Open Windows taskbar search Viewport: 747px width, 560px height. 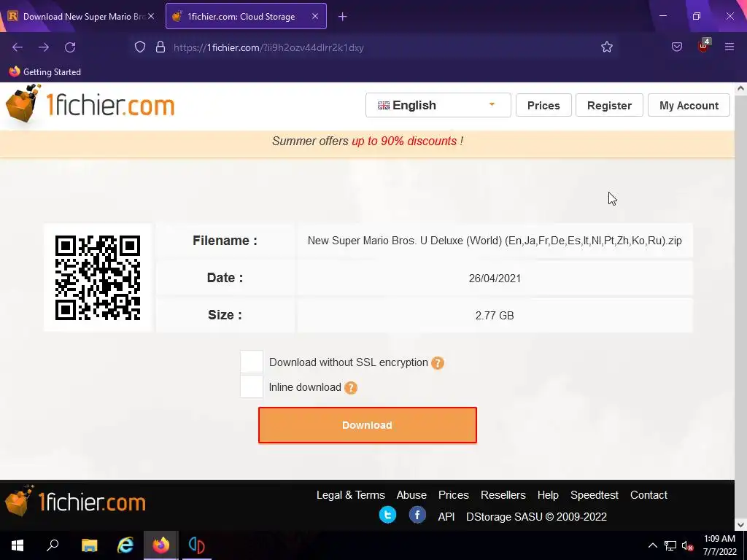click(x=53, y=545)
